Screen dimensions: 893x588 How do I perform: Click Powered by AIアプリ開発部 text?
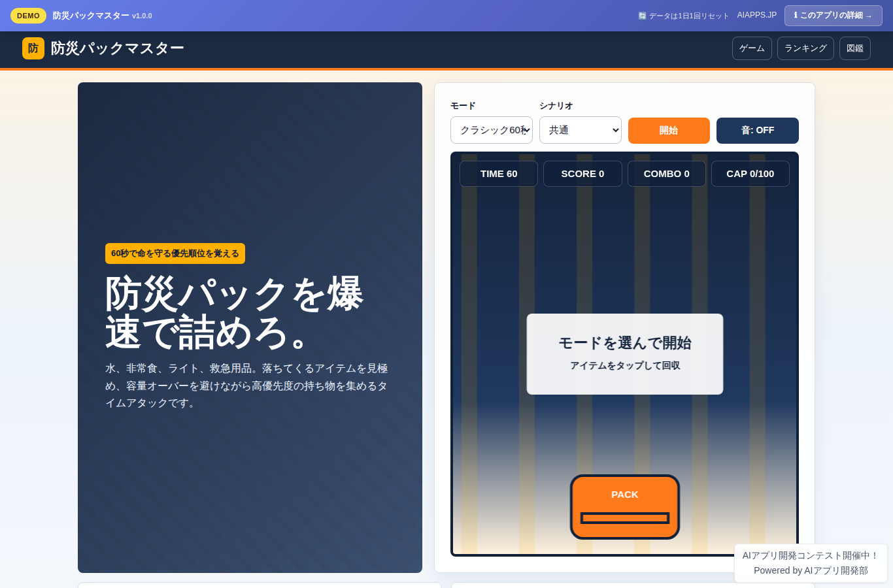811,570
